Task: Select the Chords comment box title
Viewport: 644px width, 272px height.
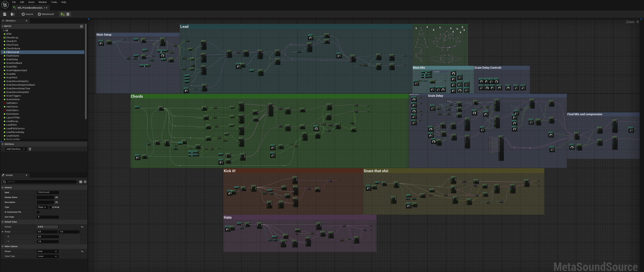Action: 137,97
